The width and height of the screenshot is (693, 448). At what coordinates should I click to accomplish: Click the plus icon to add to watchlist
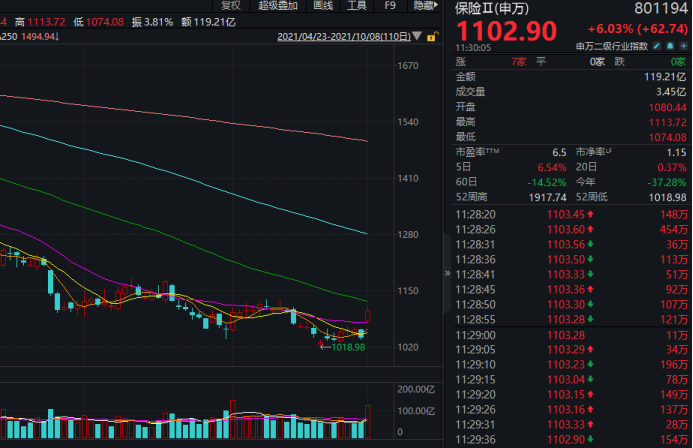[x=684, y=46]
